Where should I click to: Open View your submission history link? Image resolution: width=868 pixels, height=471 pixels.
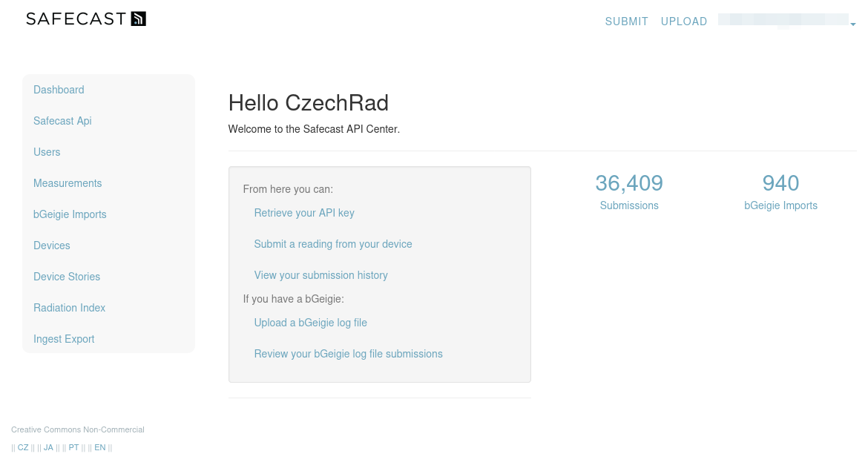coord(320,275)
